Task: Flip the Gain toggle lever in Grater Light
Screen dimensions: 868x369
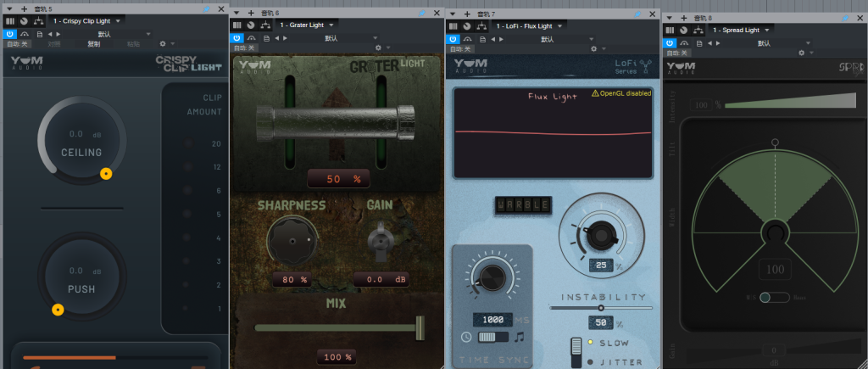Action: (x=381, y=242)
